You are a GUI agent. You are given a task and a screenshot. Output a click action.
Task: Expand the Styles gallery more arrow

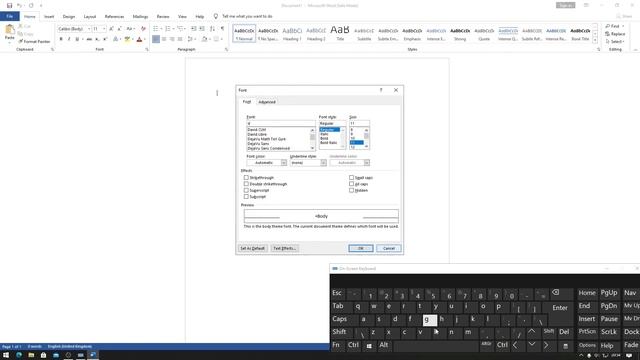595,40
